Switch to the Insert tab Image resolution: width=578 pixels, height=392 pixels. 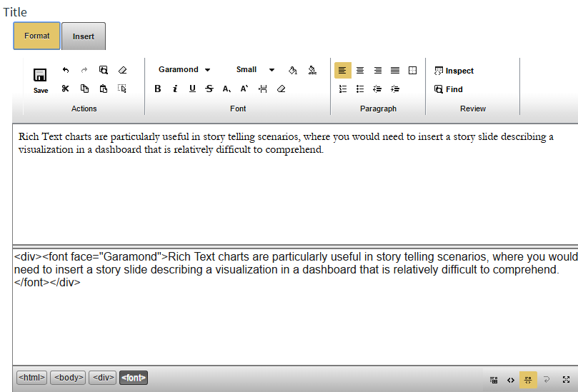coord(84,36)
